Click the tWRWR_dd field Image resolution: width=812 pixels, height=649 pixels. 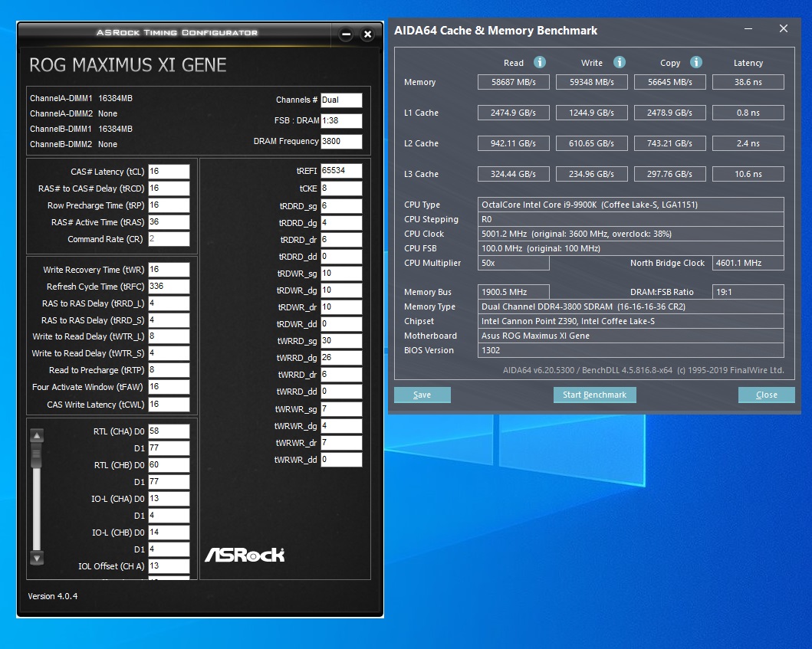[x=341, y=460]
